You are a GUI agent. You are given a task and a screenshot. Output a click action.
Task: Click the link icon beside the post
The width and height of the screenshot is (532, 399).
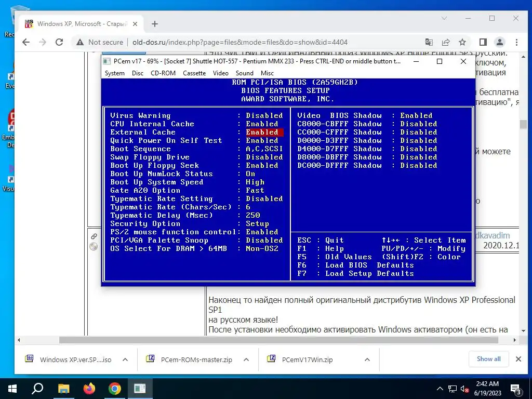[x=94, y=236]
